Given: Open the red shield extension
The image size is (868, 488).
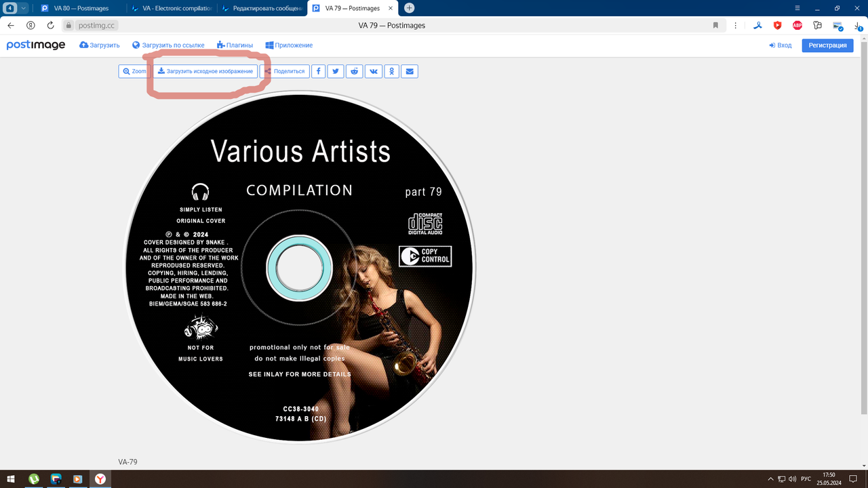Looking at the screenshot, I should pyautogui.click(x=778, y=26).
